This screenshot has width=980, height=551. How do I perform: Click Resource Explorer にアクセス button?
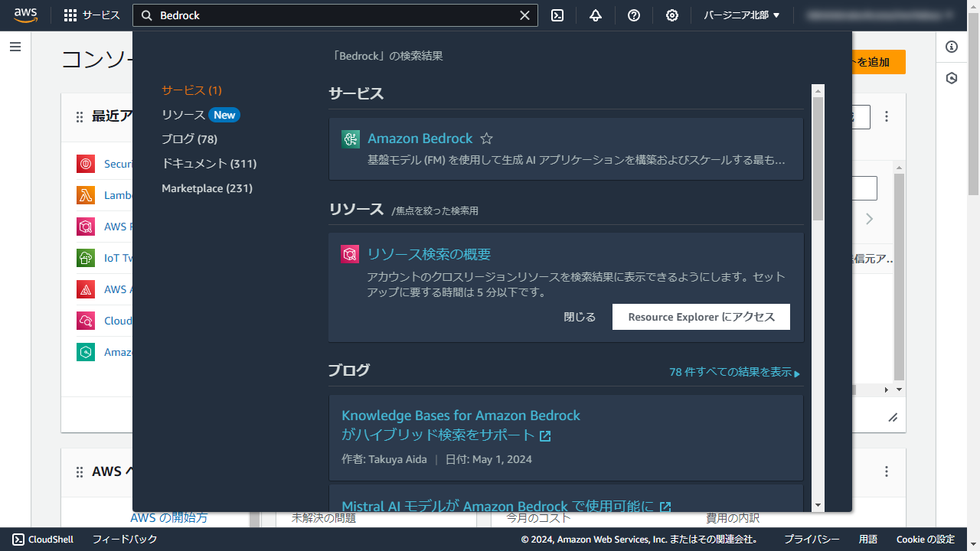(701, 317)
